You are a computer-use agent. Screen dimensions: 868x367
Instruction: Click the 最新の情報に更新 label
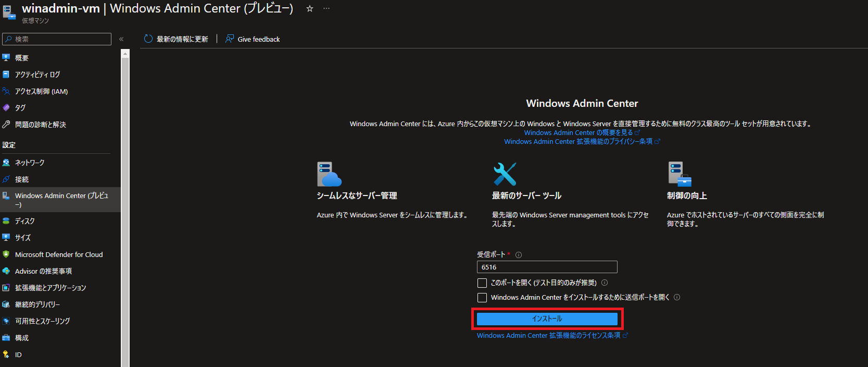[x=182, y=39]
